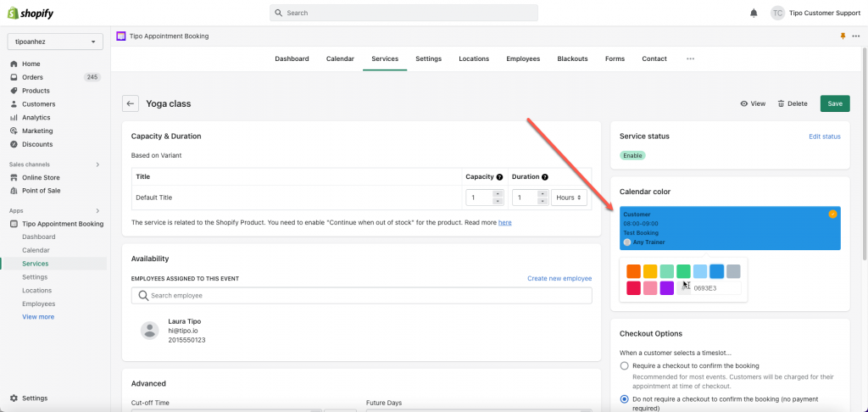Click the top Search bar
Viewport: 868px width, 412px height.
403,13
